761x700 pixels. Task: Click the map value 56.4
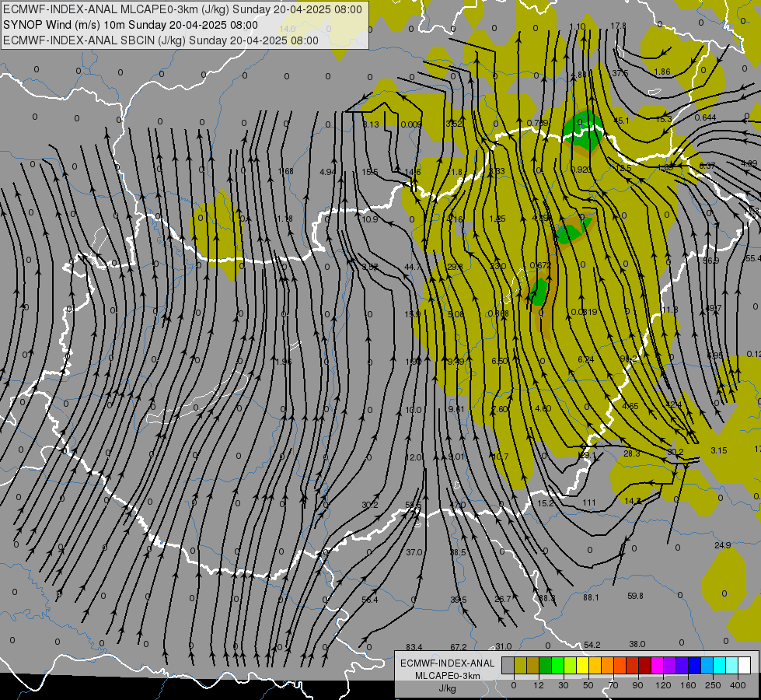click(370, 600)
